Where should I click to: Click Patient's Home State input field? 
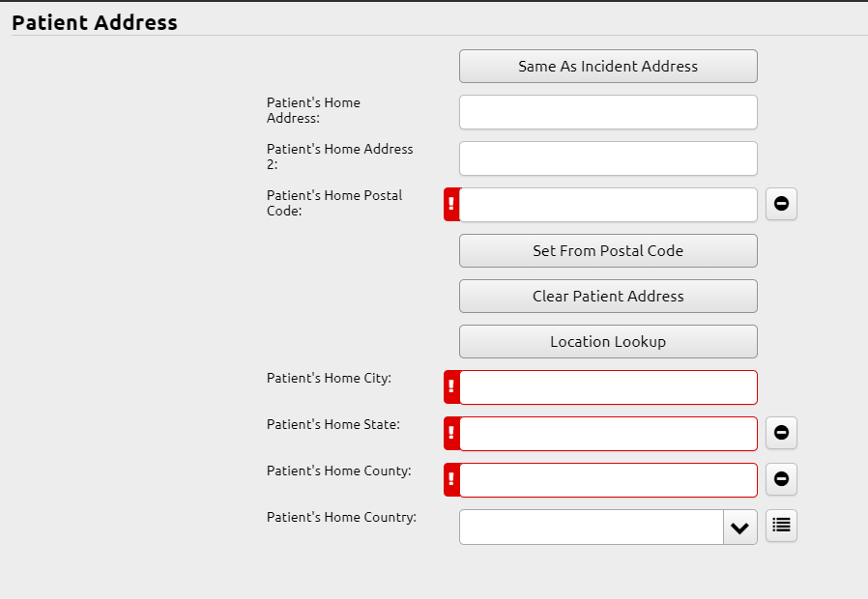click(x=608, y=434)
